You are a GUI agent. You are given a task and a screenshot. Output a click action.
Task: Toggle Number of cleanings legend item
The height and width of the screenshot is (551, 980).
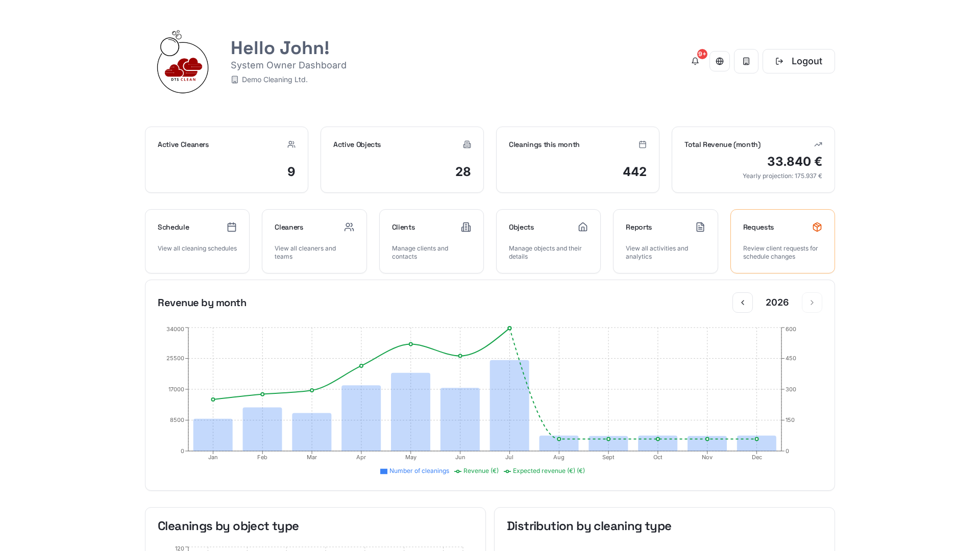414,471
